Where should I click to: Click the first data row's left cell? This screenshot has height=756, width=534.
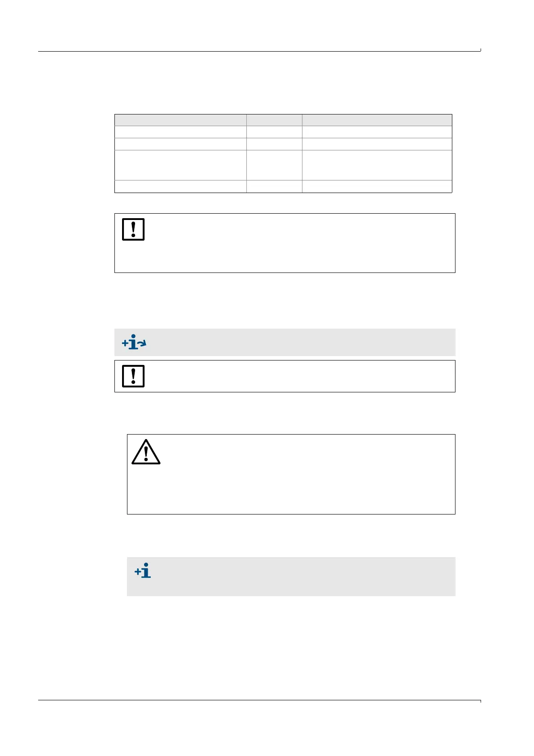pyautogui.click(x=180, y=132)
